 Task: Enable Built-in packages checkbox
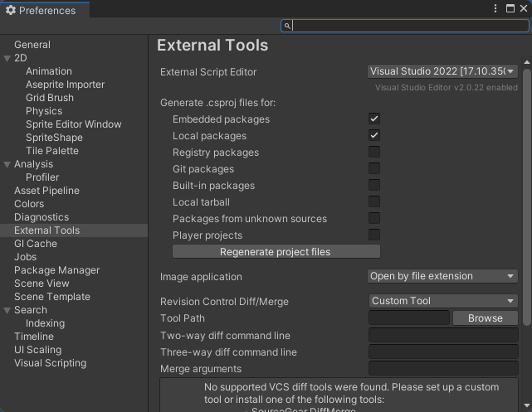pyautogui.click(x=374, y=185)
